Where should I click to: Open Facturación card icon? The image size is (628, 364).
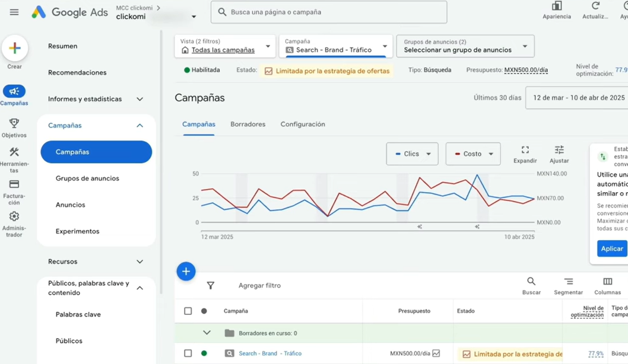(x=14, y=184)
